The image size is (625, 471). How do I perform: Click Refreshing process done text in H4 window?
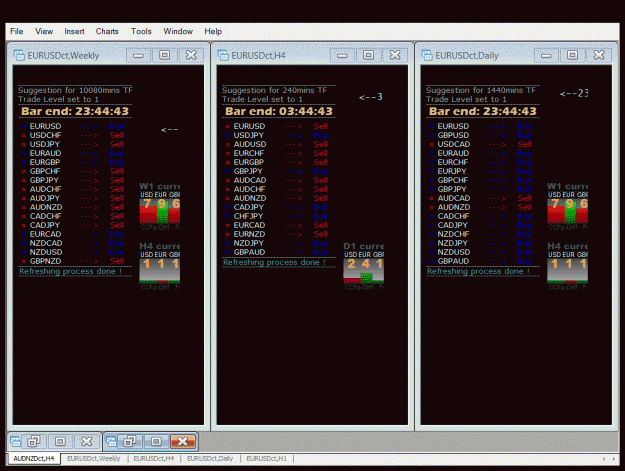tap(274, 263)
